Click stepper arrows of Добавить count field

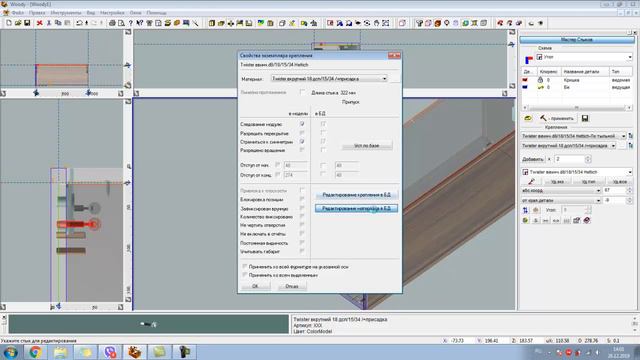588,159
